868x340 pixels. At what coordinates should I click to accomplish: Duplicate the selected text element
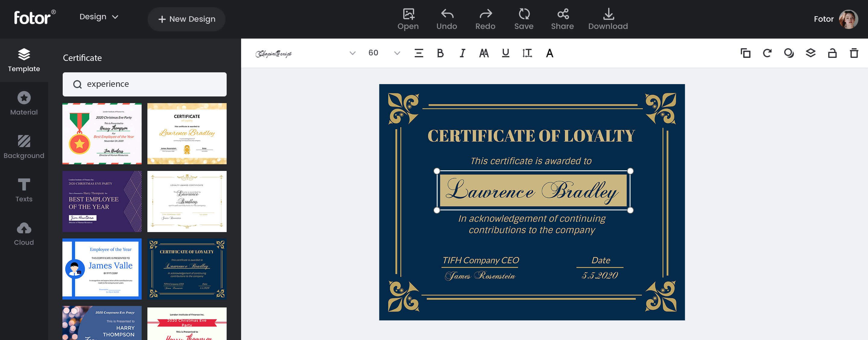click(x=745, y=53)
